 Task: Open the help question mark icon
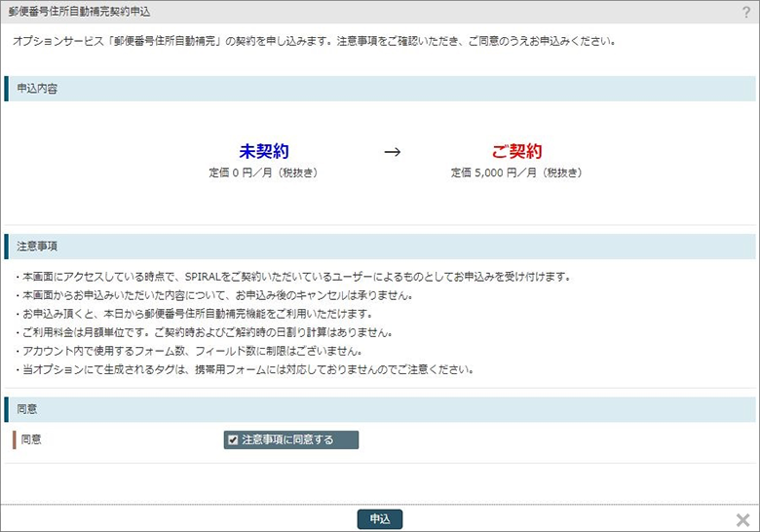(746, 12)
